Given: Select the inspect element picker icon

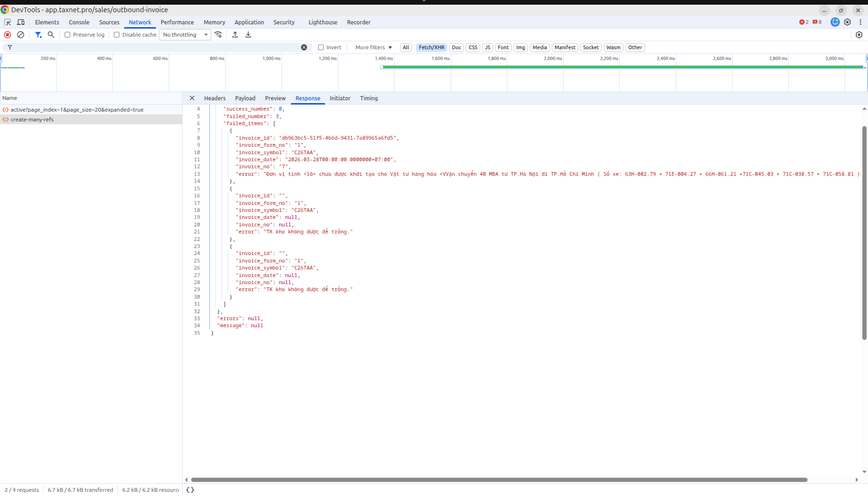Looking at the screenshot, I should tap(7, 22).
